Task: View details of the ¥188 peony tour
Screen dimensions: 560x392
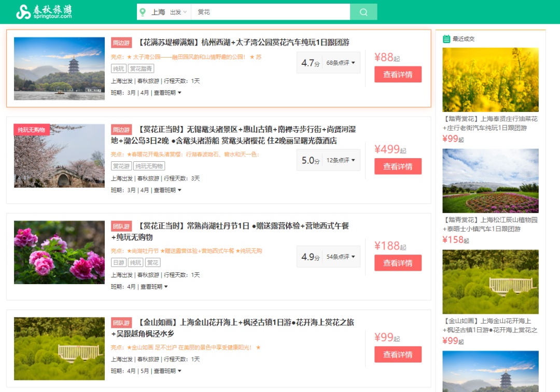Action: (x=398, y=263)
